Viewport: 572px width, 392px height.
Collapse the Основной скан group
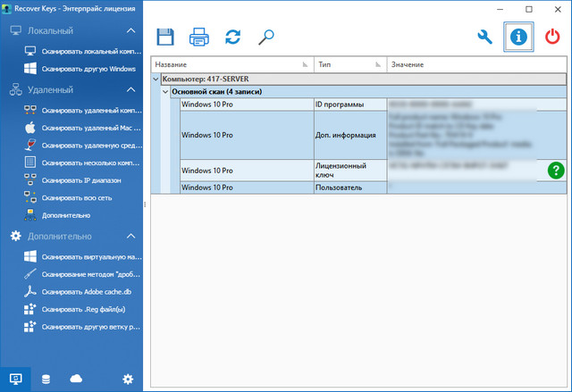[165, 92]
